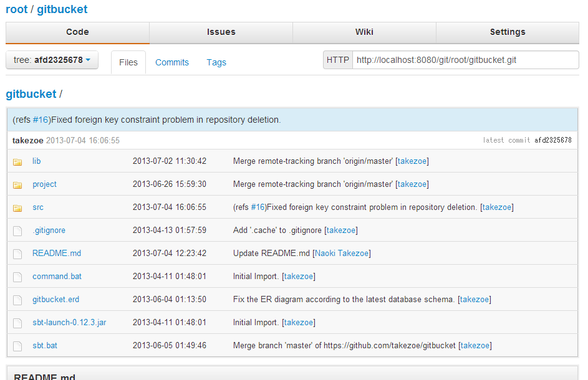This screenshot has width=588, height=380.
Task: Click the file icon beside .gitignore
Action: click(x=17, y=230)
